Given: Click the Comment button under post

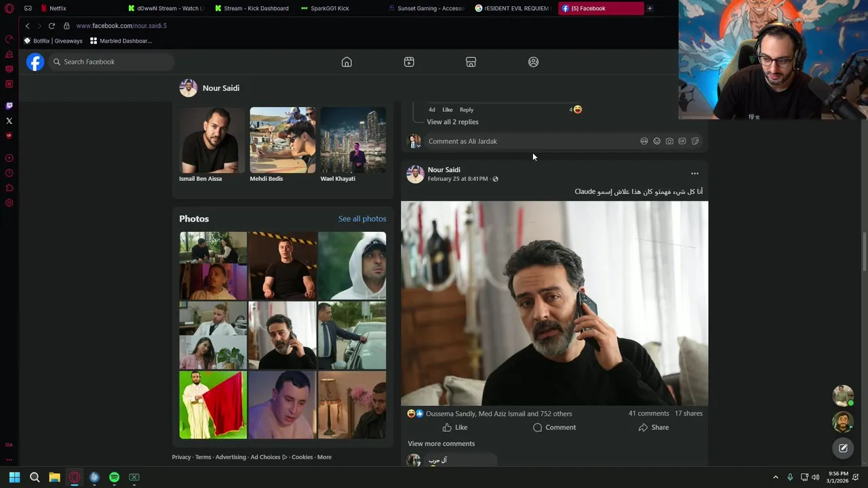Looking at the screenshot, I should click(554, 428).
